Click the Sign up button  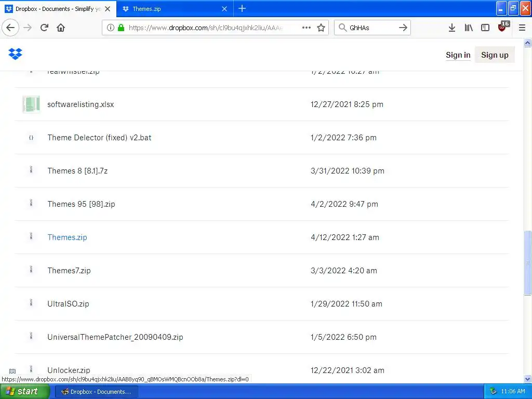(495, 55)
